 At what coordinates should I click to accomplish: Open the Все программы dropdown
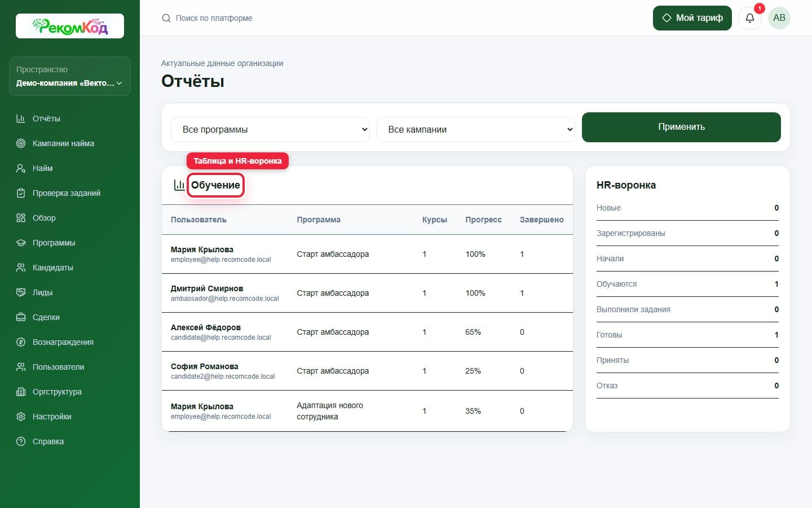point(270,129)
